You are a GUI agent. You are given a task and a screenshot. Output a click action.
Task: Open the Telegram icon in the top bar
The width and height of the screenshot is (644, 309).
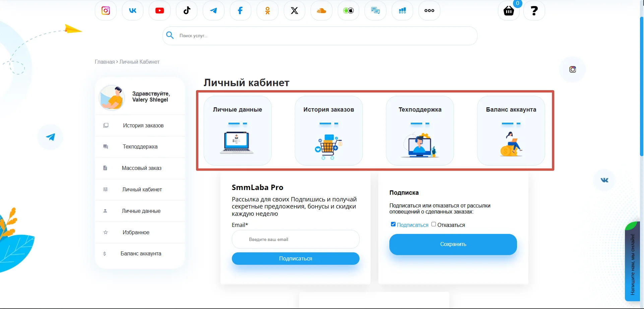(x=213, y=11)
